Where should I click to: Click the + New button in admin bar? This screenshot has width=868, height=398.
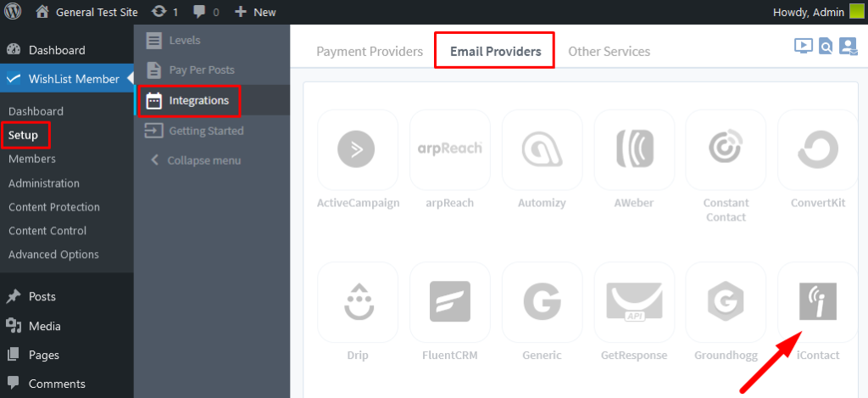click(x=255, y=13)
